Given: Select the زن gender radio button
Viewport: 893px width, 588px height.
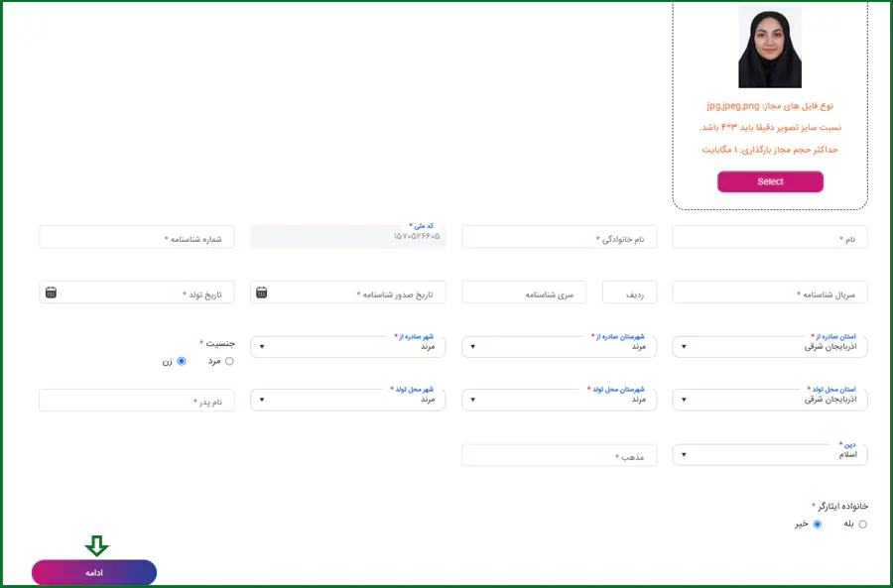Looking at the screenshot, I should (x=182, y=362).
